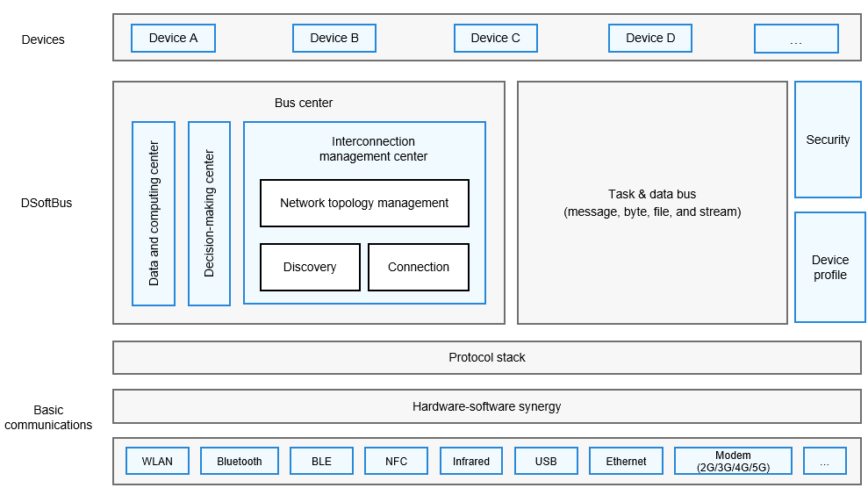Select the Data and computing center box

click(x=154, y=213)
